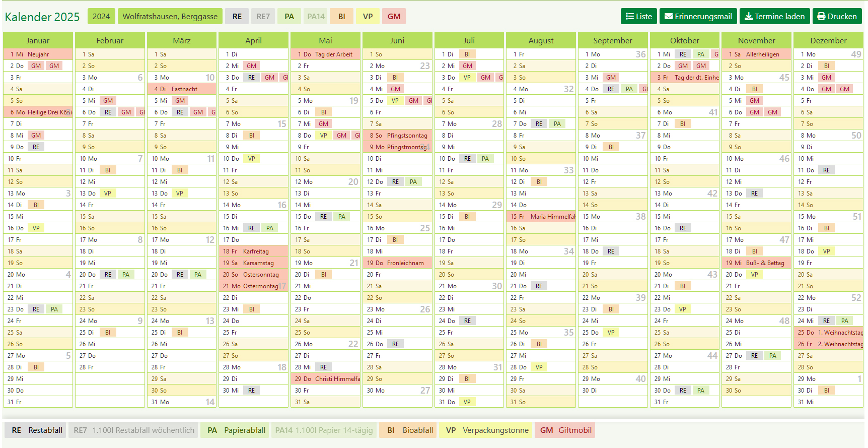Select Dezember 25 Do 1. Weihnachtstag
Image resolution: width=868 pixels, height=448 pixels.
point(829,332)
